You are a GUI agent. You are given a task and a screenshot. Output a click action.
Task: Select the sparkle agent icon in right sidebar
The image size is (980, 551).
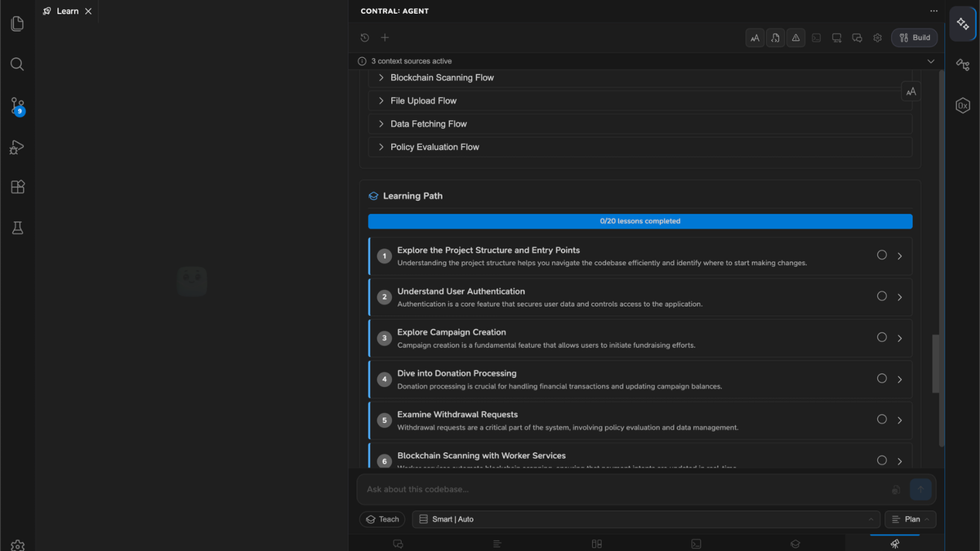coord(963,24)
